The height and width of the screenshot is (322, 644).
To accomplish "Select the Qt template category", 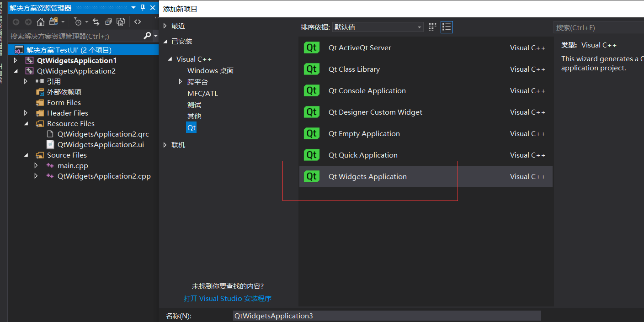I will [x=192, y=127].
